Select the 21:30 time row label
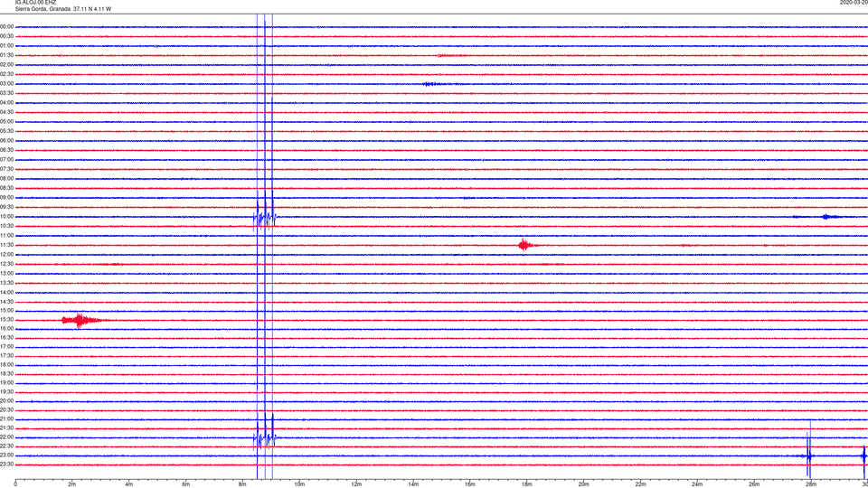 [x=6, y=428]
